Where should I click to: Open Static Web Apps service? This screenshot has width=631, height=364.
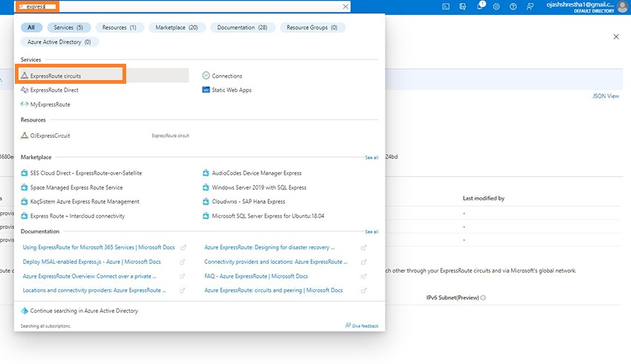tap(231, 90)
